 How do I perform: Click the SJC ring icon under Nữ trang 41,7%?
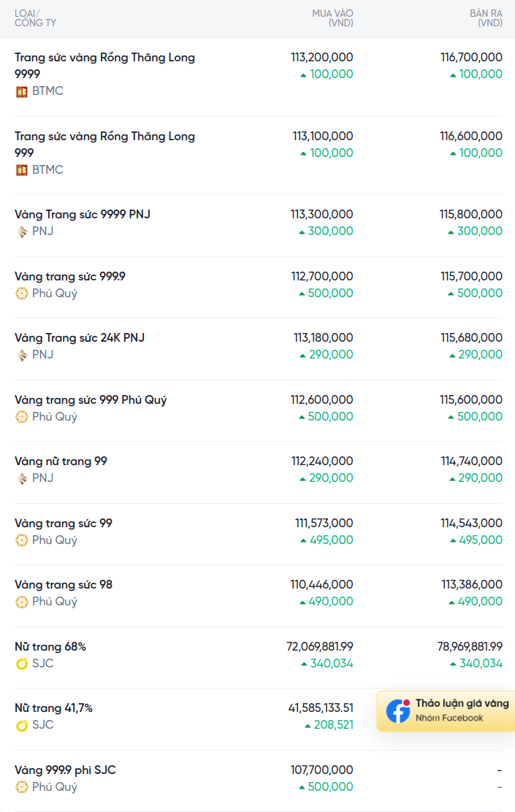(21, 725)
